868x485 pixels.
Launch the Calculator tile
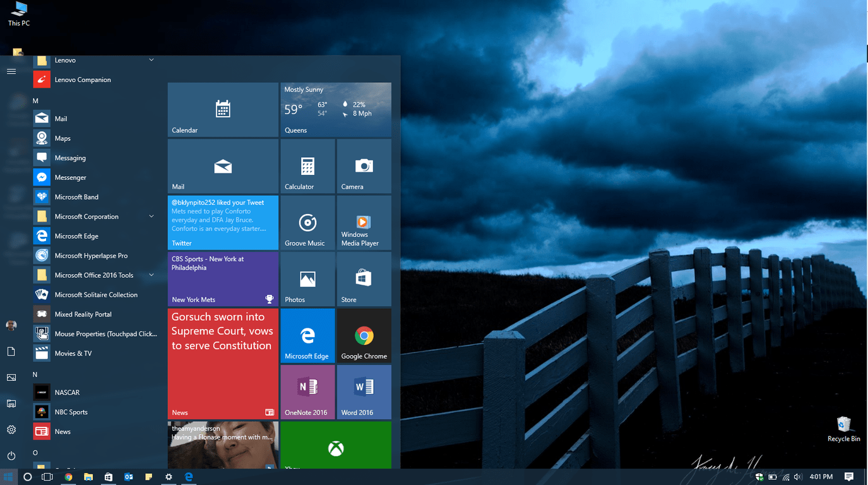coord(307,166)
